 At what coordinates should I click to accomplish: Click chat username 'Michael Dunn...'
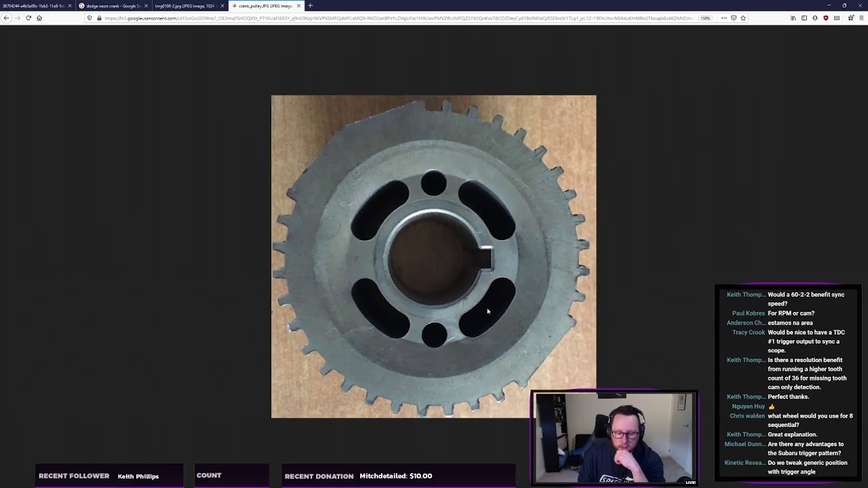(745, 444)
